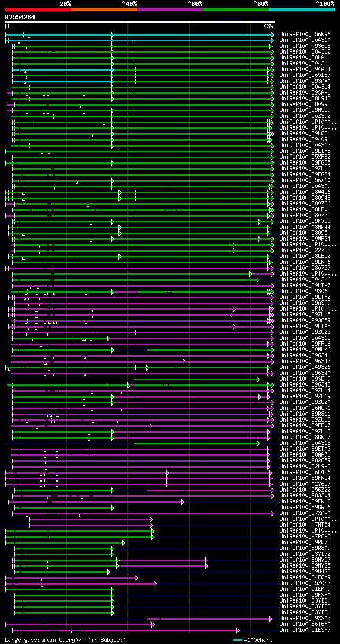Open hit UniRef100_O80998
This screenshot has height=644, width=340.
pyautogui.click(x=305, y=104)
